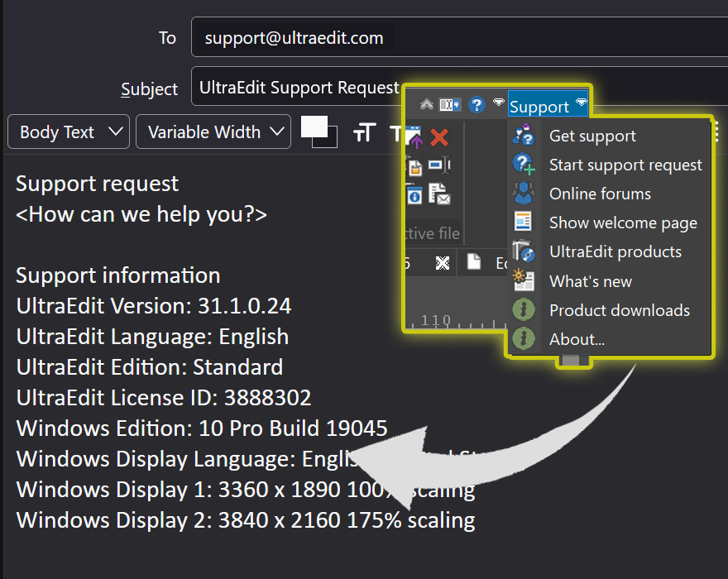
Task: Click the rename file icon with text cursor
Action: coord(439,165)
